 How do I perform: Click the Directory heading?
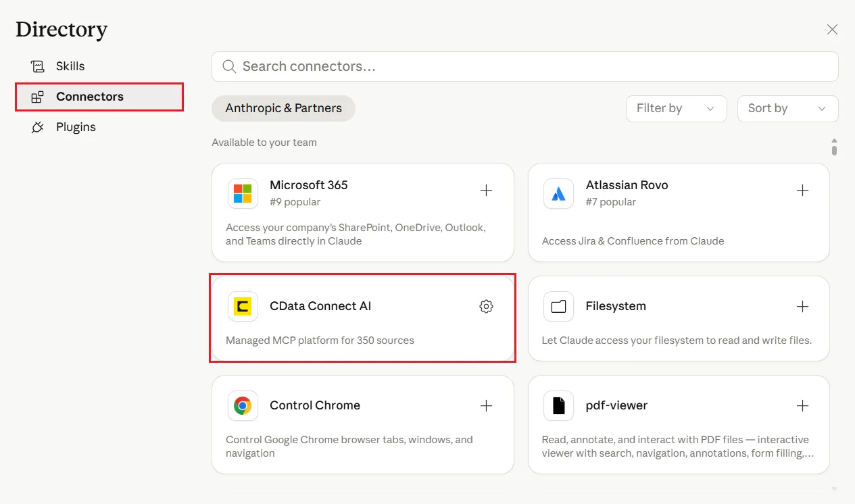tap(62, 30)
